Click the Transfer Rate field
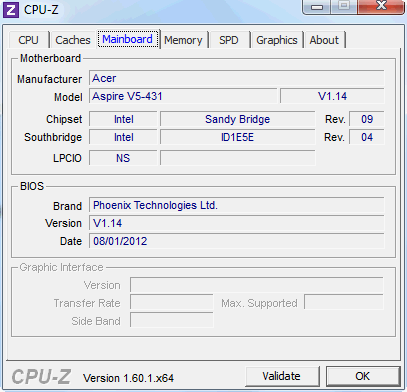Image resolution: width=407 pixels, height=392 pixels. [x=172, y=303]
